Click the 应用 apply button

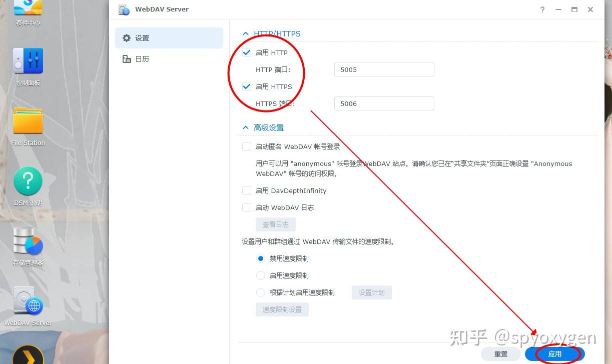554,353
